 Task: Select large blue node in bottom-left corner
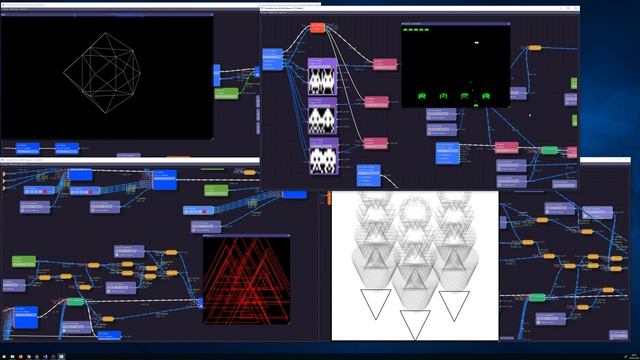pyautogui.click(x=26, y=317)
